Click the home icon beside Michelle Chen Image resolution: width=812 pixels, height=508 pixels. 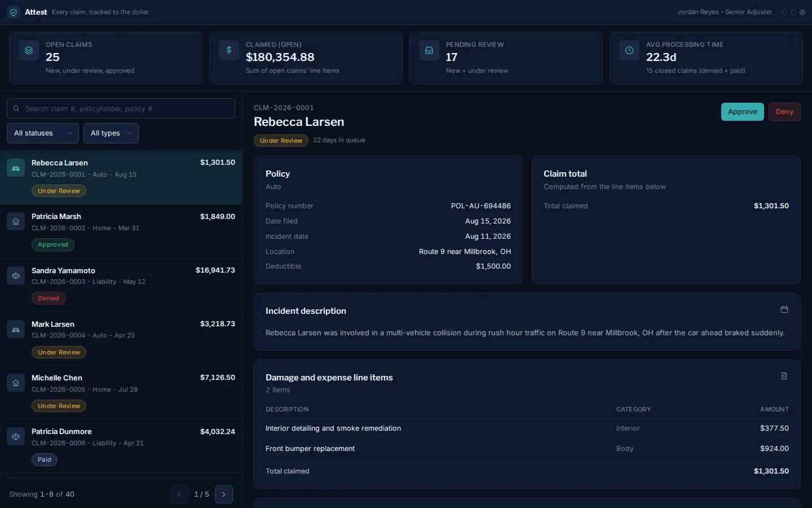click(16, 383)
